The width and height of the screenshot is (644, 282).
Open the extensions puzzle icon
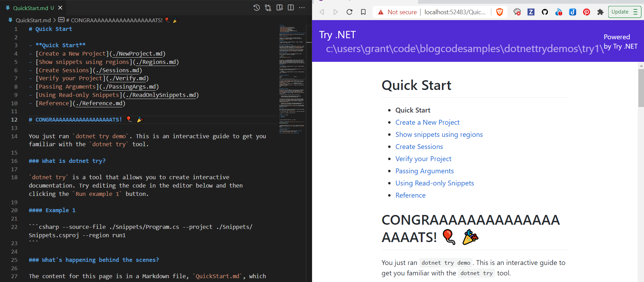click(x=600, y=12)
